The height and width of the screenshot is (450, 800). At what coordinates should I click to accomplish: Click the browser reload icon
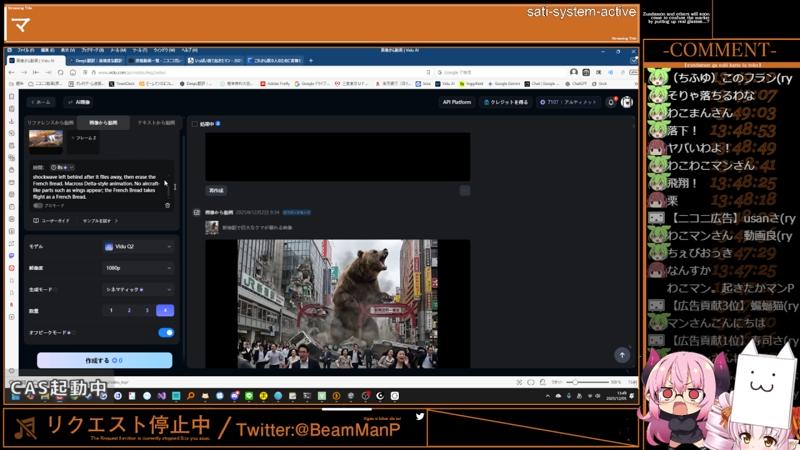coord(60,72)
